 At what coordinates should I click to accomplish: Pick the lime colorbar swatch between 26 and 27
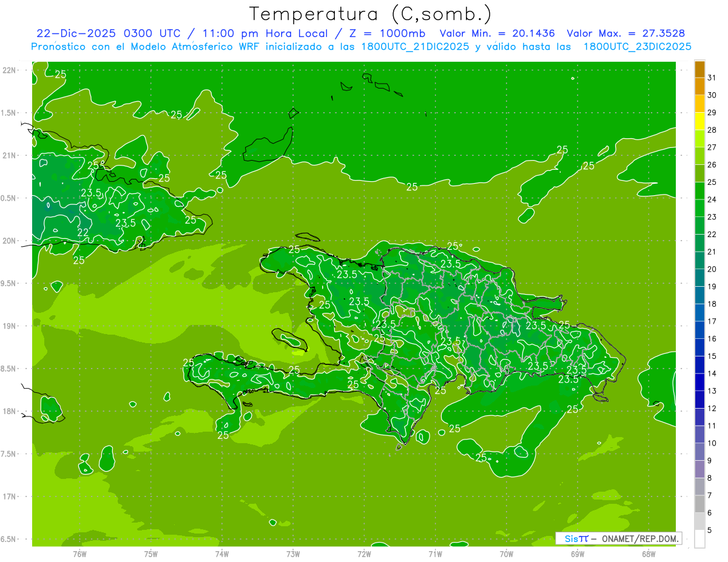click(x=699, y=156)
